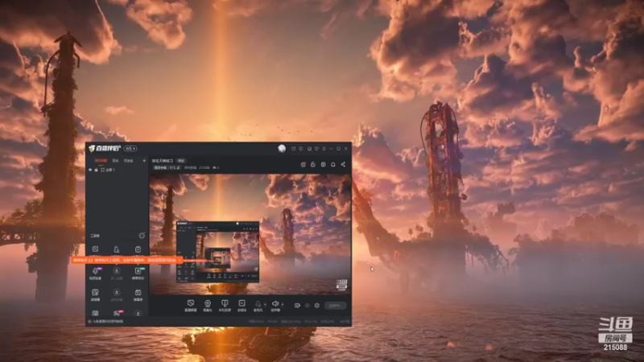Switch to the second scene tab
The width and height of the screenshot is (644, 362).
pos(115,161)
